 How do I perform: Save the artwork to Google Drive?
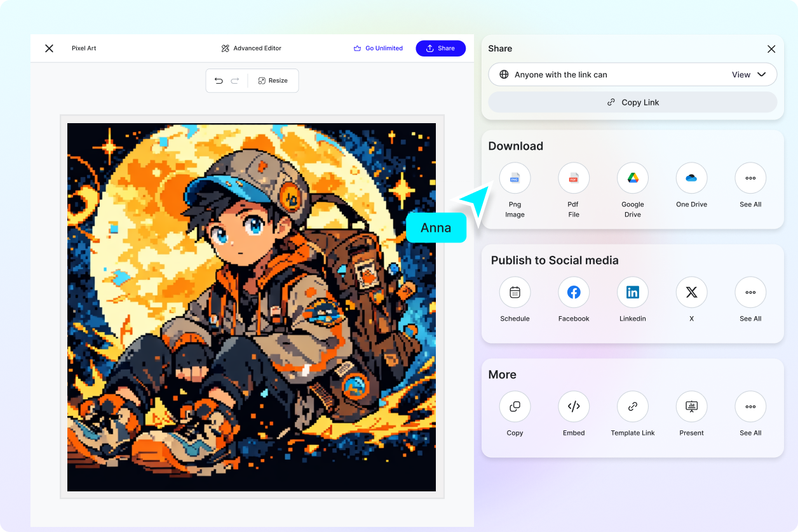(x=632, y=178)
